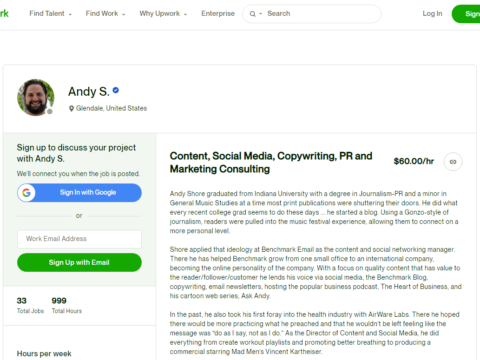Focus the Work Email Address field
Image resolution: width=480 pixels, height=360 pixels.
click(79, 239)
